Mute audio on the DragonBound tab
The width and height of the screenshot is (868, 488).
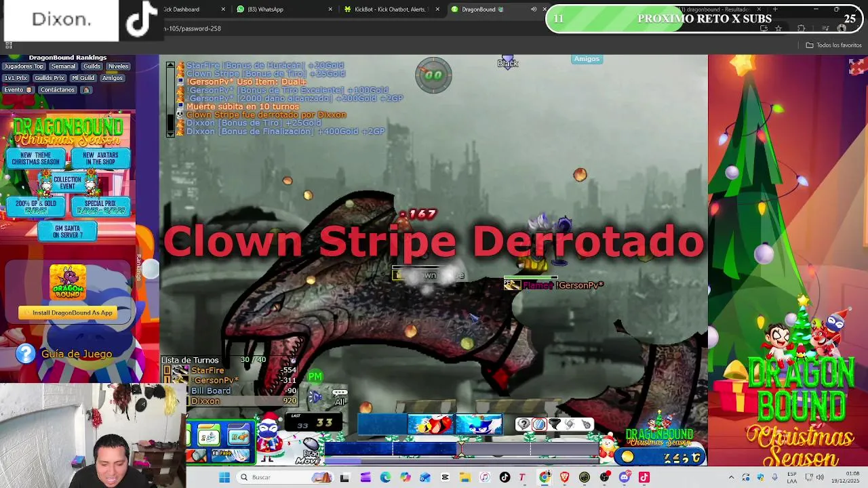coord(533,9)
